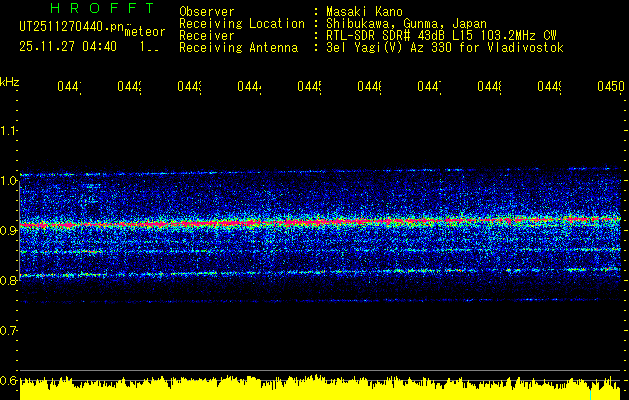This screenshot has height=400, width=629.
Task: Click the 25.11.27 04:40 timestamp
Action: click(x=67, y=46)
